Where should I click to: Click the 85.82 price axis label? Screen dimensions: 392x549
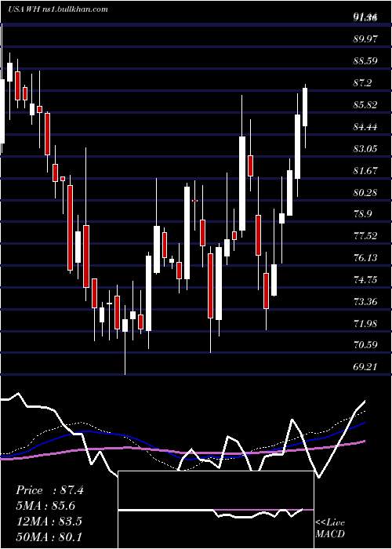(365, 104)
